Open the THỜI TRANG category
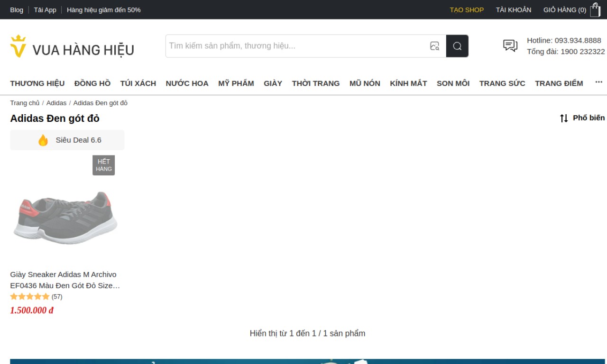Viewport: 607px width, 364px height. point(316,83)
